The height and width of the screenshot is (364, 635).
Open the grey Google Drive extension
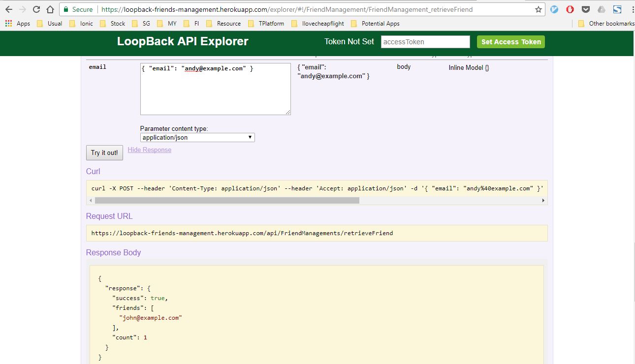pos(601,9)
